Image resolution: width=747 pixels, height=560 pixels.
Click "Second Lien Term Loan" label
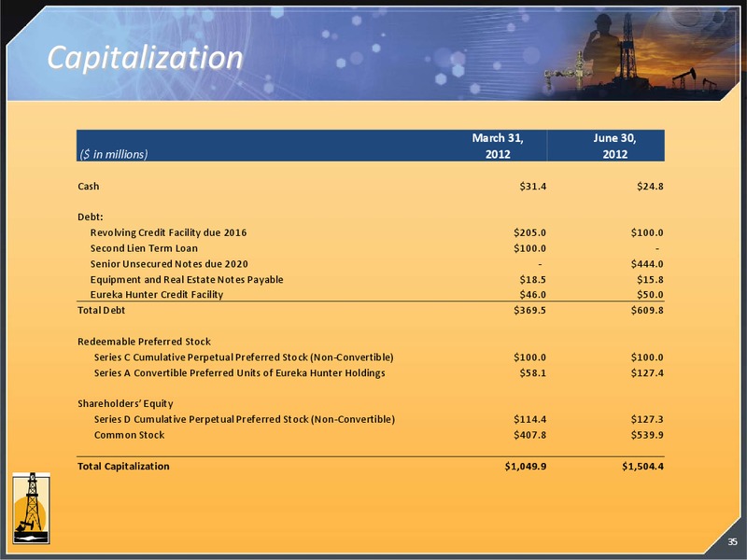144,248
